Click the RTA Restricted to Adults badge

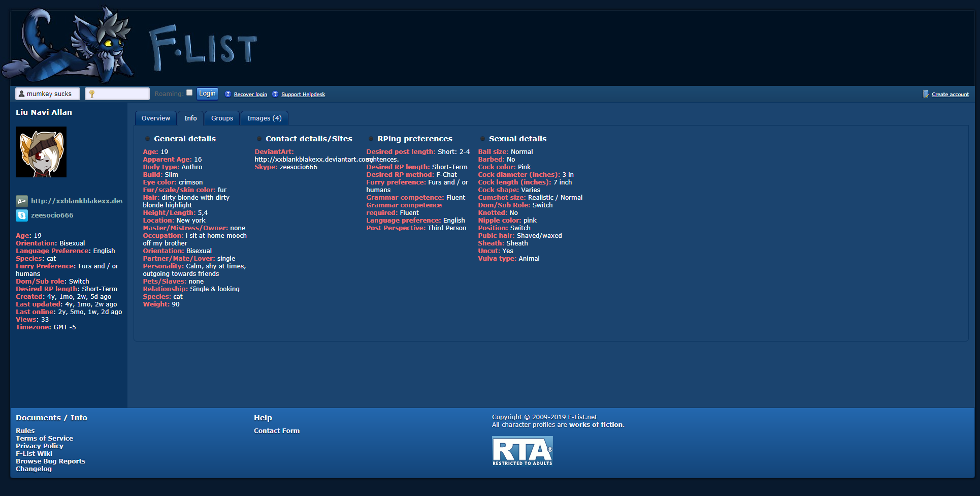coord(522,451)
